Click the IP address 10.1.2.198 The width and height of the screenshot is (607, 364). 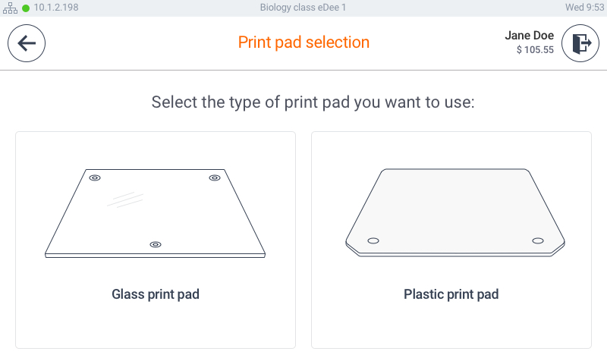pyautogui.click(x=56, y=8)
